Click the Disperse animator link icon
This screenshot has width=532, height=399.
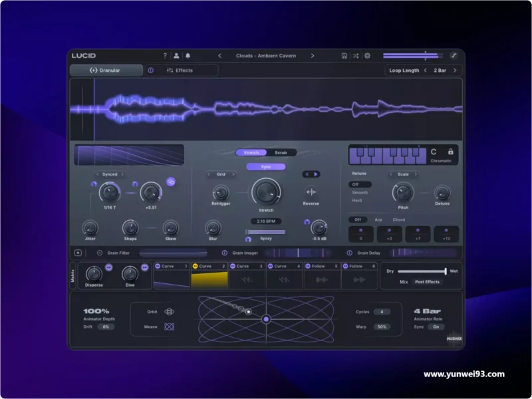(x=108, y=267)
